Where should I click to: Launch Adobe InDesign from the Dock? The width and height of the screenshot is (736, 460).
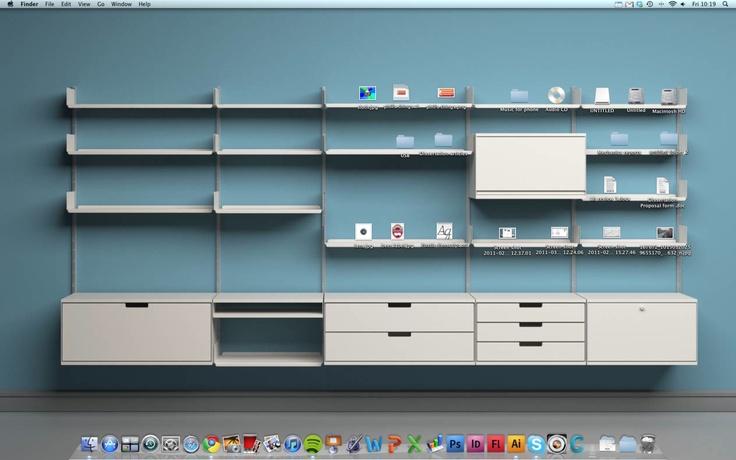point(475,444)
